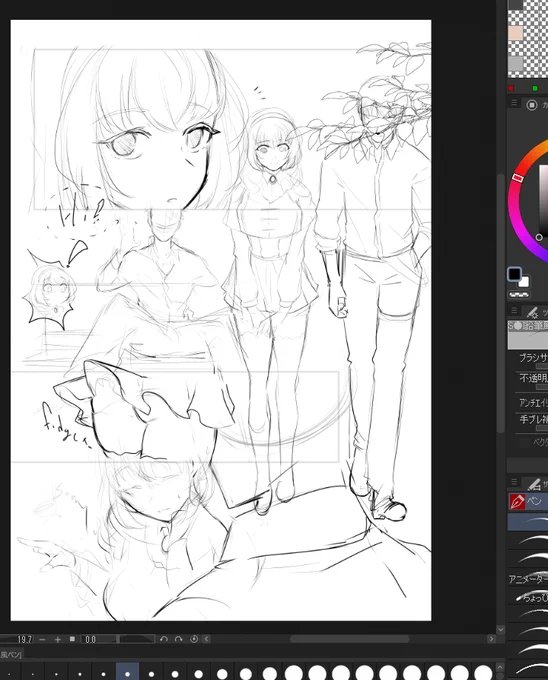This screenshot has width=548, height=680.
Task: Click the horizontal scrollbar left arrow
Action: click(207, 639)
